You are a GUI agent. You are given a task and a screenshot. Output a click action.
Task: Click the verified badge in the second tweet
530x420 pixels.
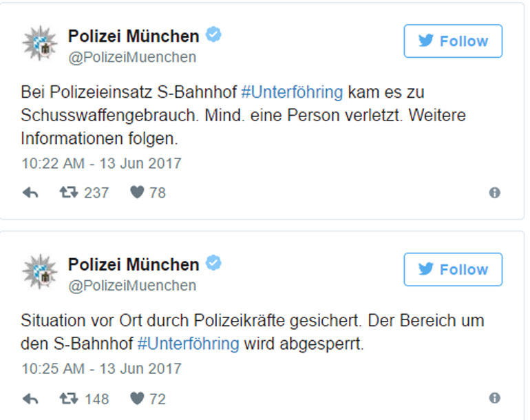(x=214, y=264)
